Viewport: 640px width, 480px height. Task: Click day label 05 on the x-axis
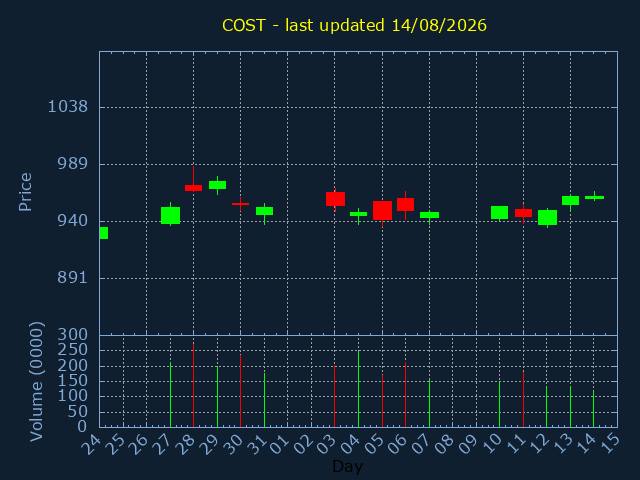click(x=373, y=444)
